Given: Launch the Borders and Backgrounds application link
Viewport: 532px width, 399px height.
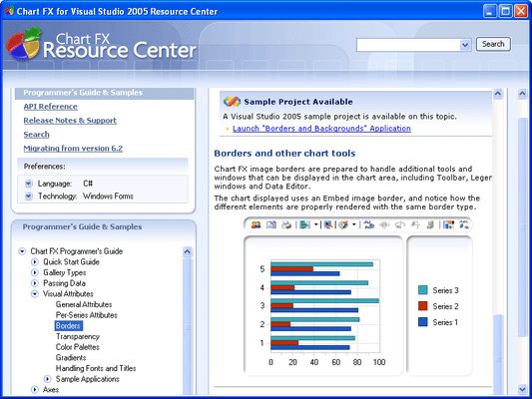Looking at the screenshot, I should (321, 129).
